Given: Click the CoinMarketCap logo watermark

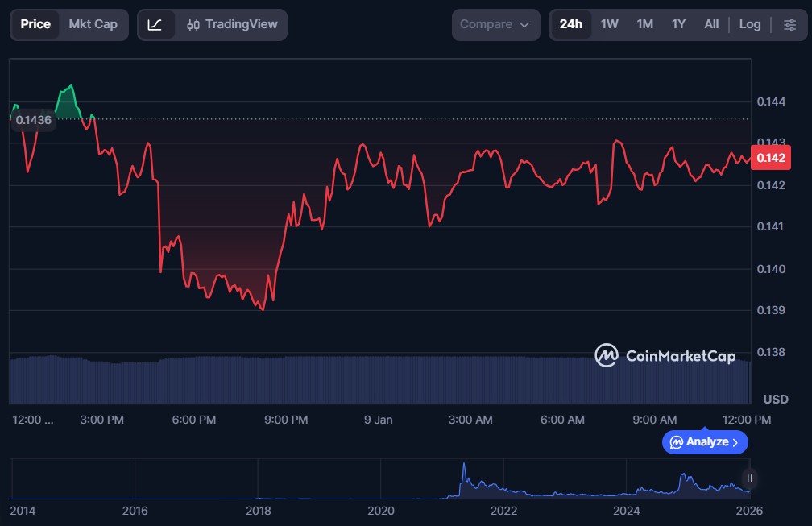Looking at the screenshot, I should (665, 355).
